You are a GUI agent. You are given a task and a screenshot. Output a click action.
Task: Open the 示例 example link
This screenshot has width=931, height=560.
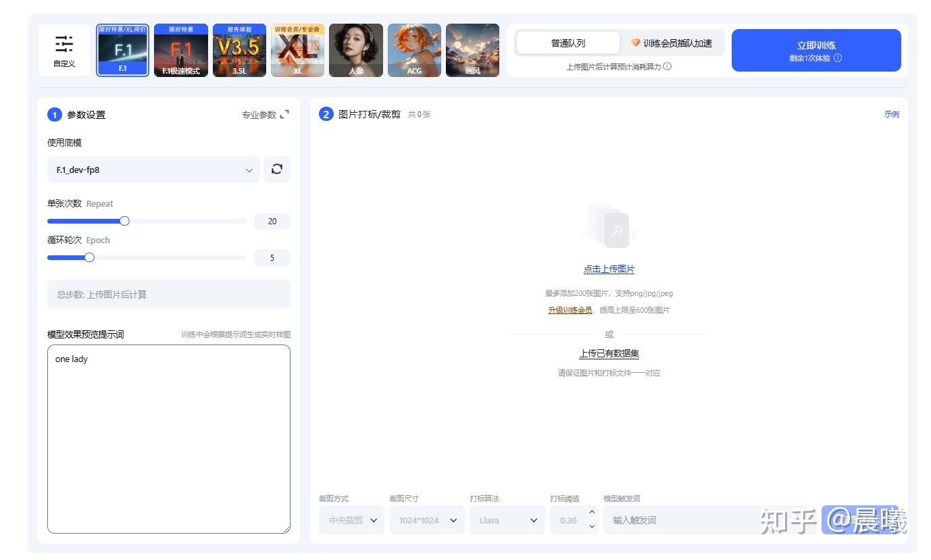pyautogui.click(x=892, y=114)
